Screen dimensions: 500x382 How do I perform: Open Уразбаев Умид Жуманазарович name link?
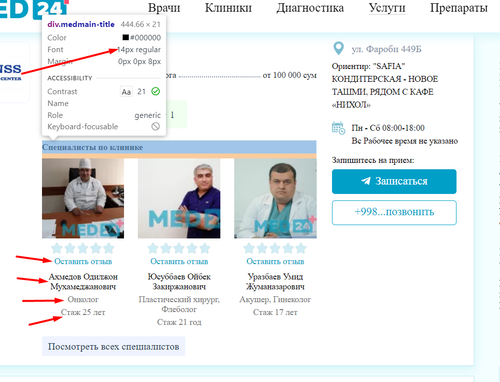click(275, 282)
